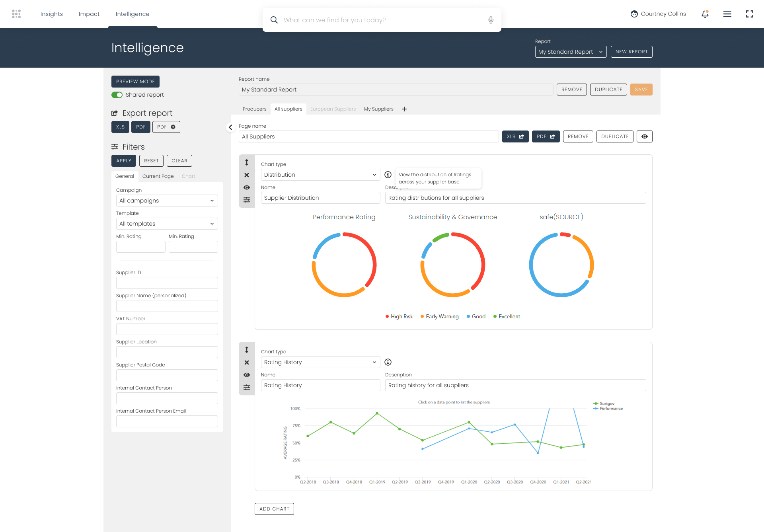
Task: Toggle High Risk legend entry
Action: tap(399, 317)
